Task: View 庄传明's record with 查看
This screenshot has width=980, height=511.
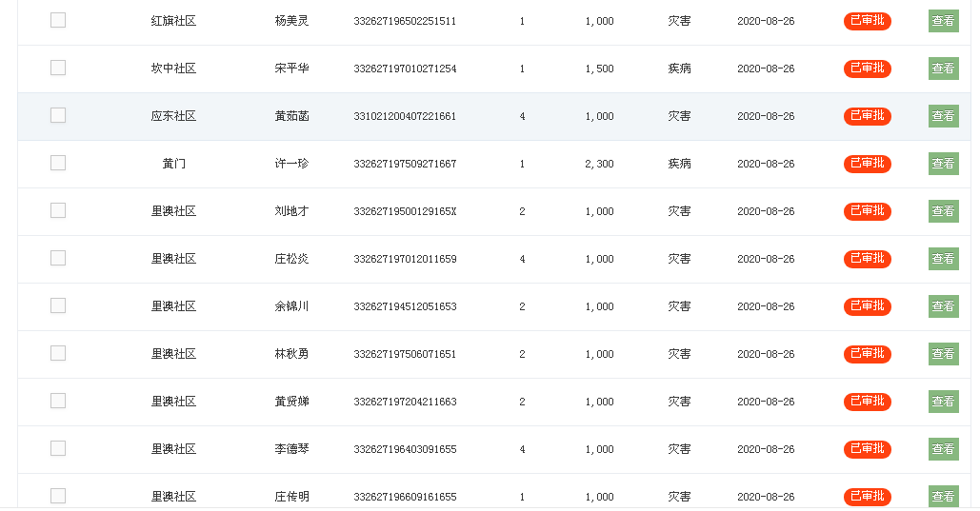Action: coord(943,497)
